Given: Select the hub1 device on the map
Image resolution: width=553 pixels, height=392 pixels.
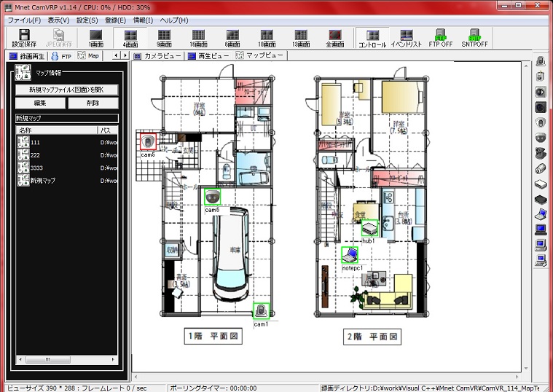Looking at the screenshot, I should click(369, 228).
